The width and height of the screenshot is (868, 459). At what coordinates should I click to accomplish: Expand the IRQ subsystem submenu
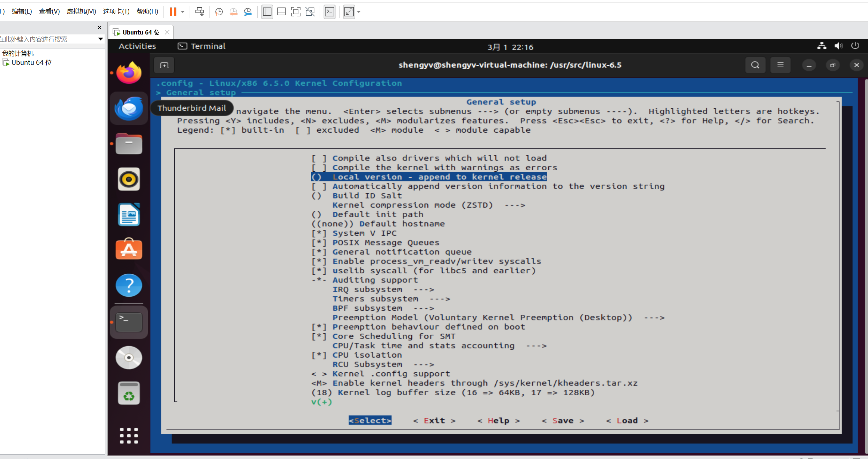click(x=383, y=290)
